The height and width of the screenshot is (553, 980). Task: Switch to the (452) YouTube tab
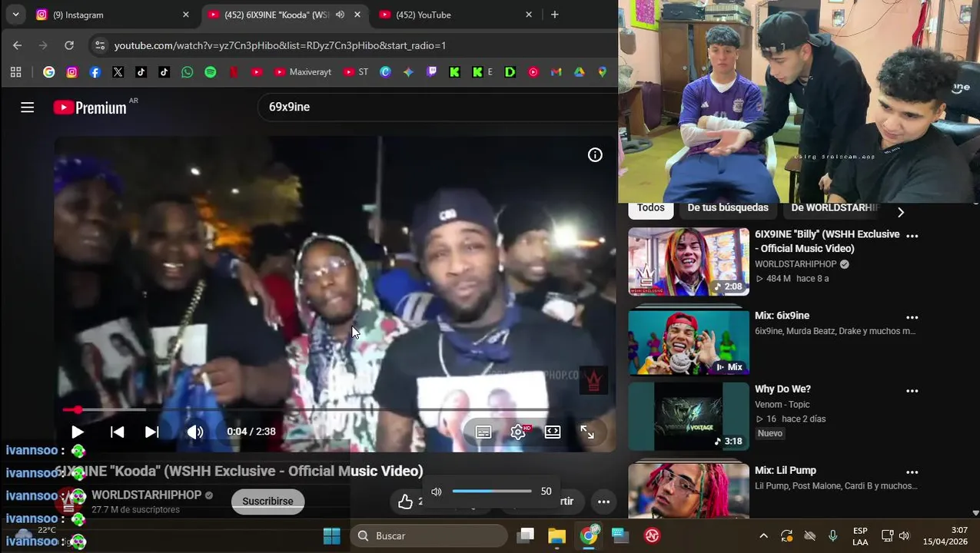[x=453, y=15]
